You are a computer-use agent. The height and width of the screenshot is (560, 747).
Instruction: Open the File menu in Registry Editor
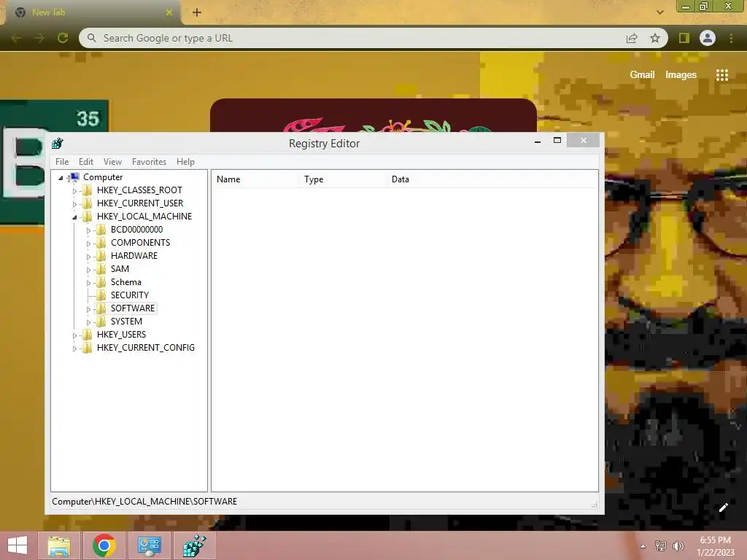[62, 162]
